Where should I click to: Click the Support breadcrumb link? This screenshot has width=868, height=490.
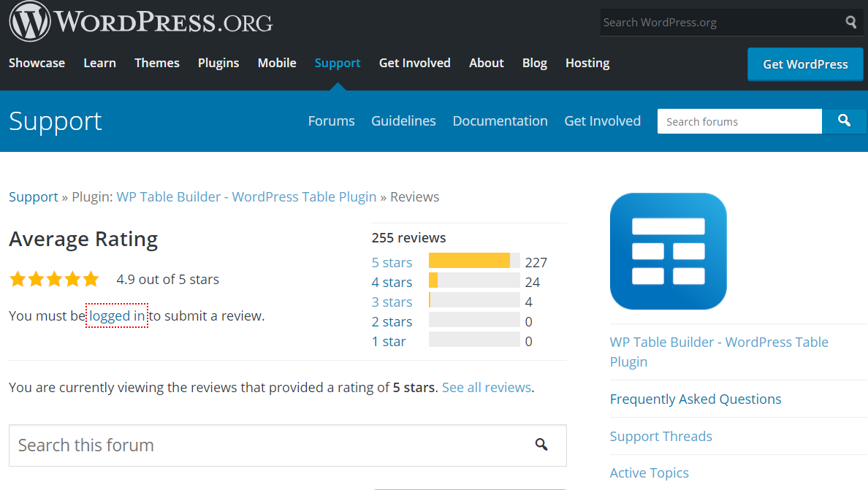[33, 197]
